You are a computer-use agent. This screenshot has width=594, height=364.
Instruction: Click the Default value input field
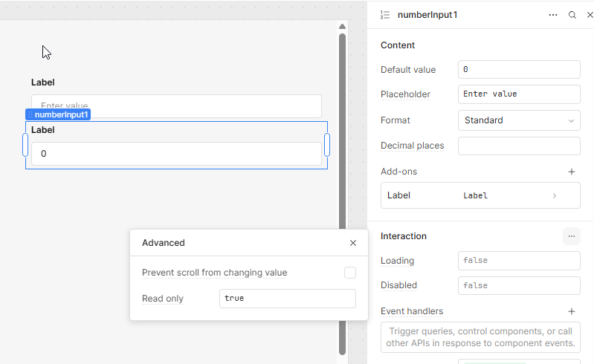pyautogui.click(x=519, y=69)
